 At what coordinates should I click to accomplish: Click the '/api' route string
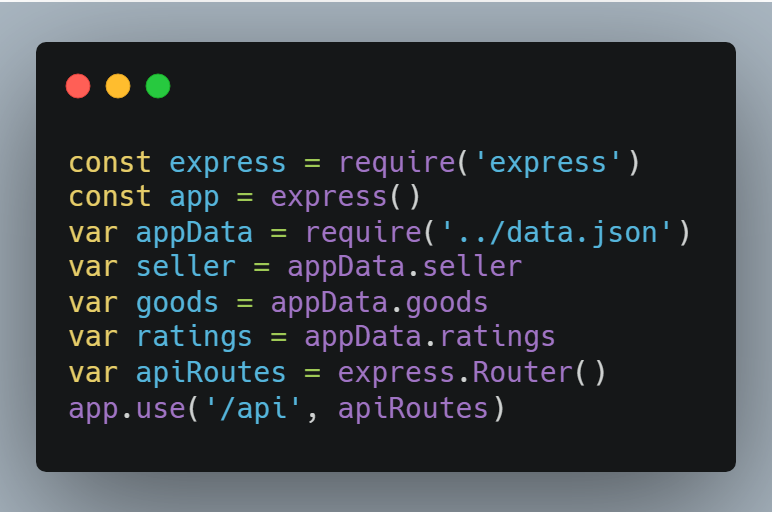click(x=254, y=409)
